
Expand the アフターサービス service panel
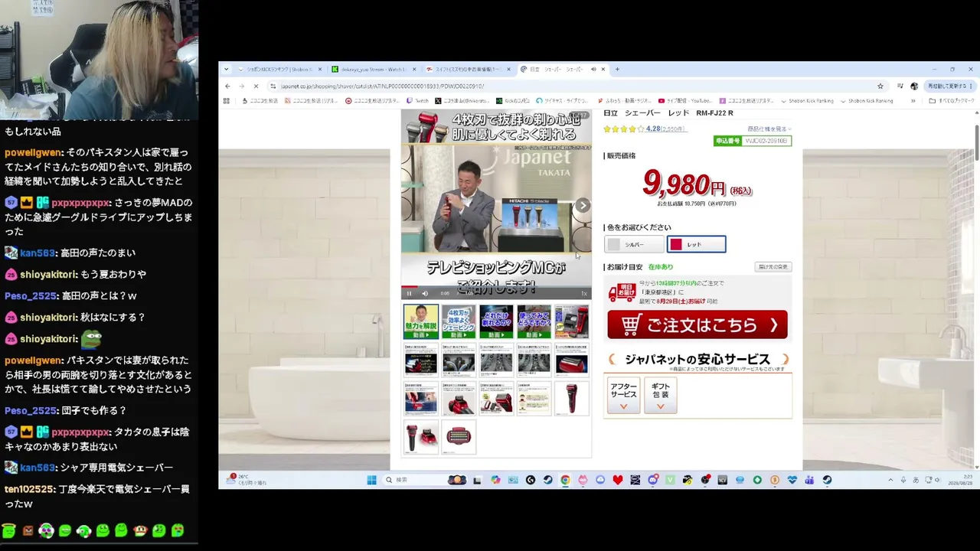(x=624, y=396)
